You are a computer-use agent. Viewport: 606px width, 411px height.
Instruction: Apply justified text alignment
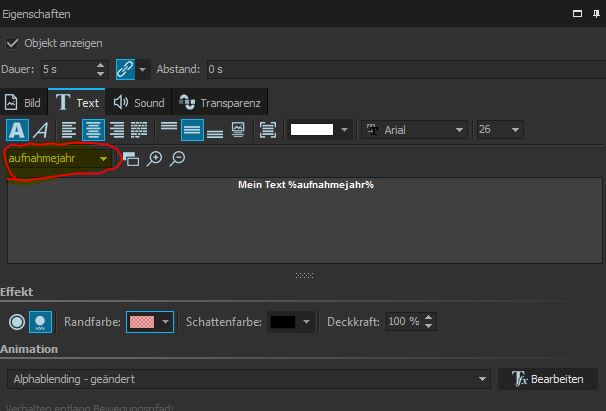pos(139,130)
